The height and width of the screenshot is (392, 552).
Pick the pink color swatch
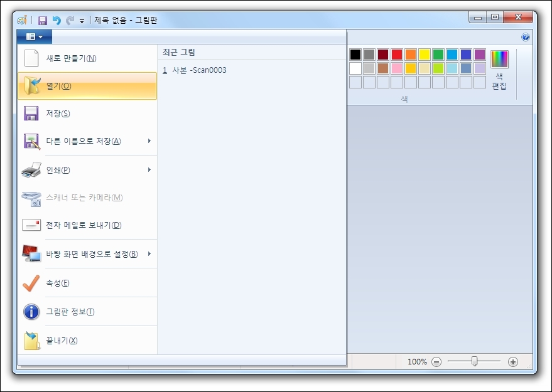pyautogui.click(x=397, y=68)
